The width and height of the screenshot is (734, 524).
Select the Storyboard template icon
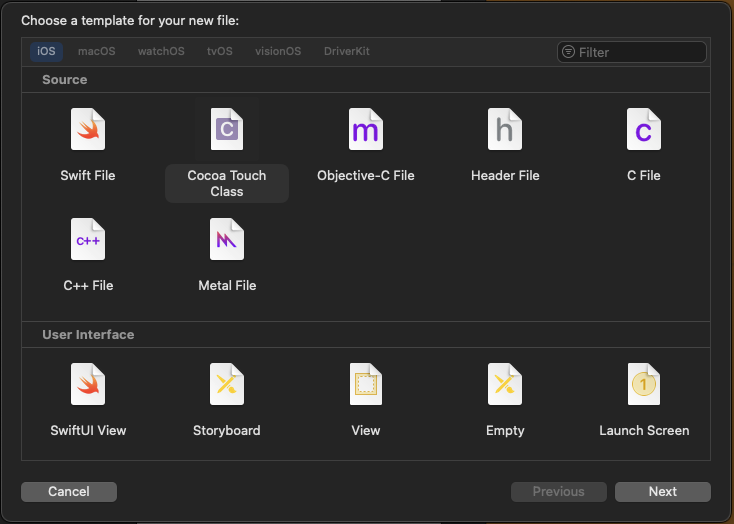click(227, 384)
